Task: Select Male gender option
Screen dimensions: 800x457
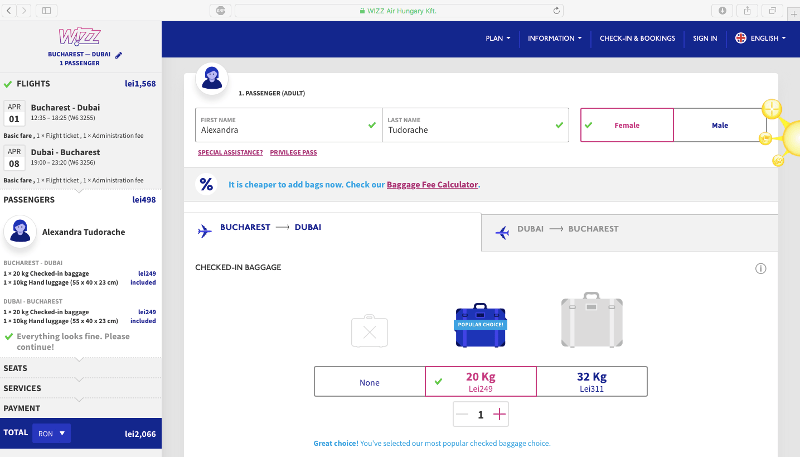Action: [x=720, y=125]
